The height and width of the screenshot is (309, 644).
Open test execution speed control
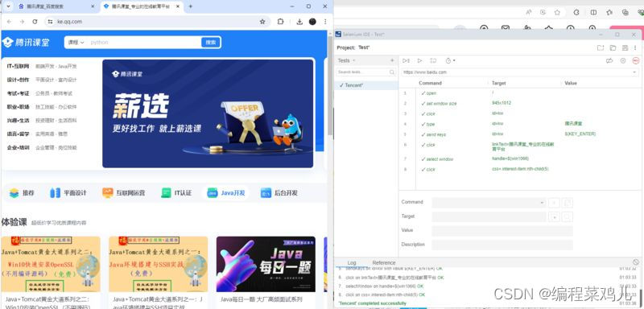tap(450, 60)
